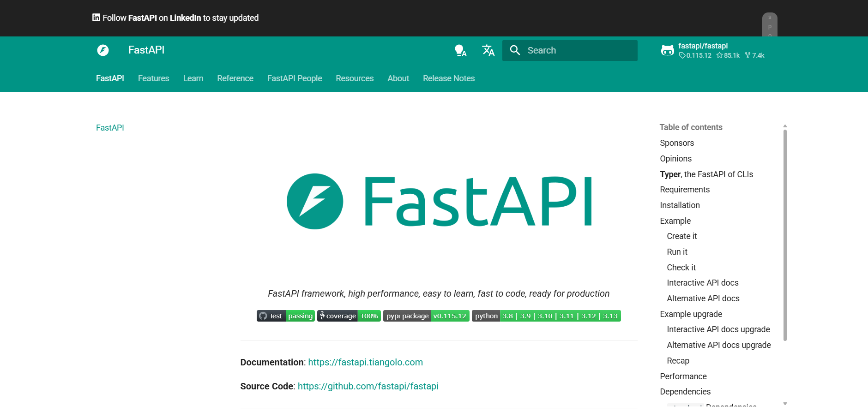Click the FastAPI logo icon in header
The height and width of the screenshot is (418, 868).
tap(103, 50)
